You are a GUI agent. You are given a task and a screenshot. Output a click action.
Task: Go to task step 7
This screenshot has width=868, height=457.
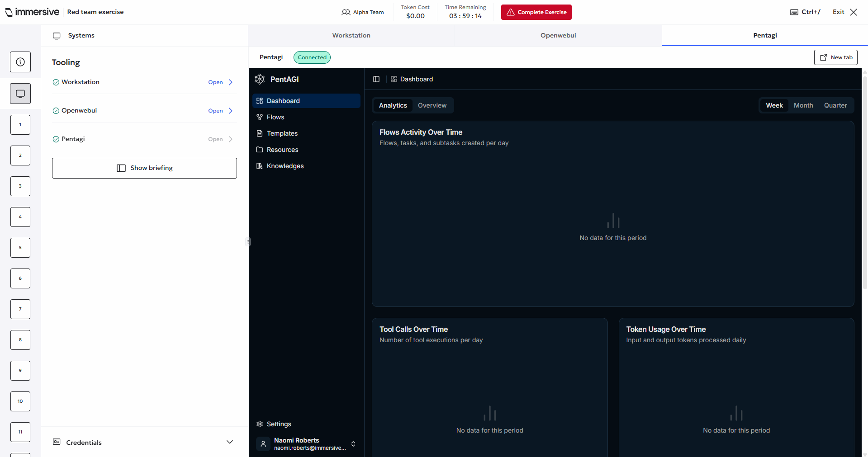[x=20, y=309]
